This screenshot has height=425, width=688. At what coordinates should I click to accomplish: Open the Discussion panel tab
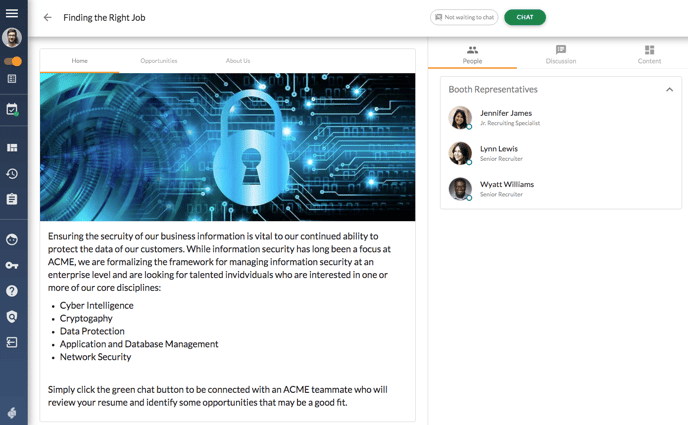561,55
